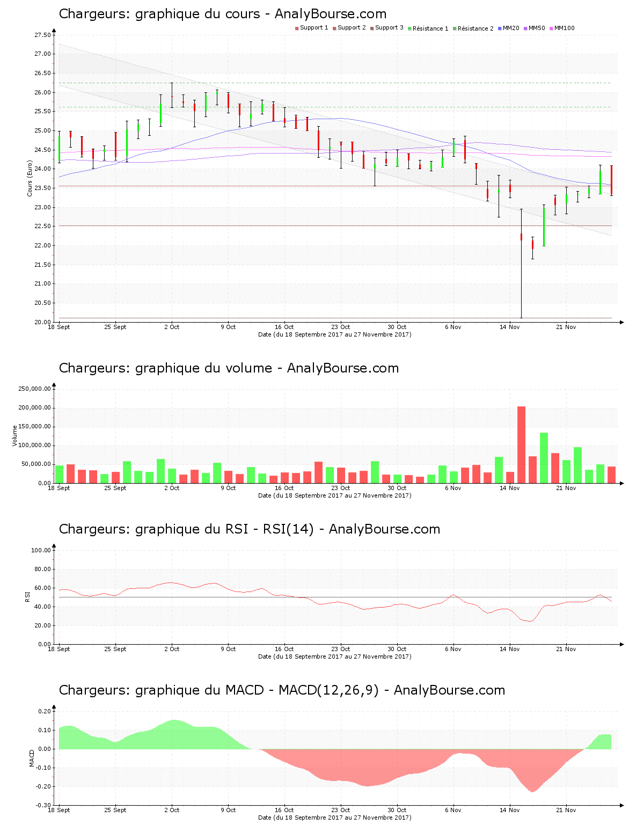
Task: Click the MM100 legend entry
Action: tap(562, 28)
